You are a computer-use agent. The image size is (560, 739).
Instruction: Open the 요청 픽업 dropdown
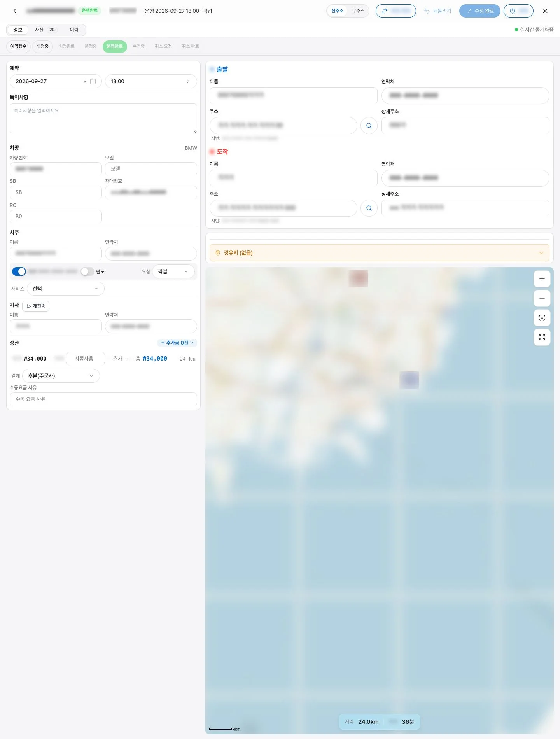173,271
